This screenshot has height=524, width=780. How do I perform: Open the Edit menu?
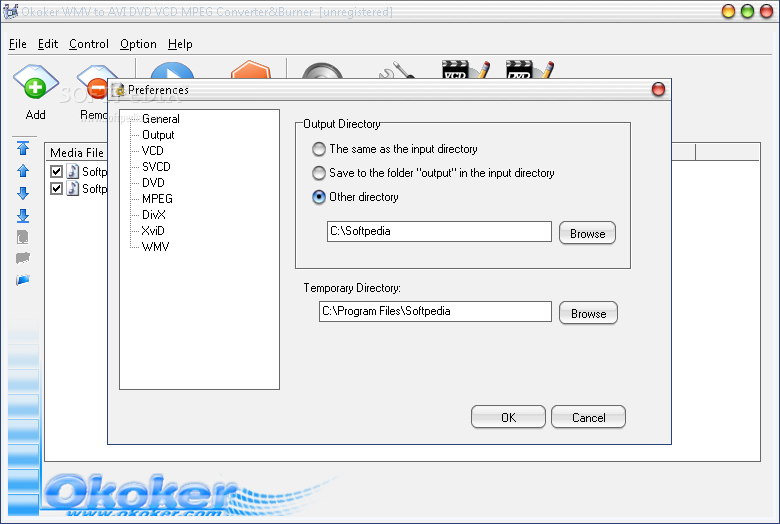coord(48,44)
